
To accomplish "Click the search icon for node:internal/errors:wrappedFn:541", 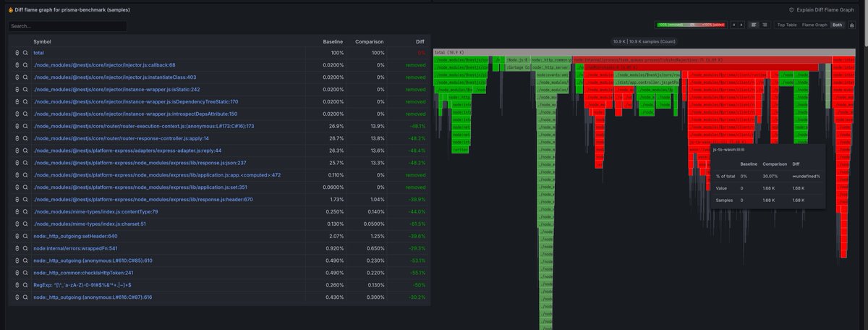I will pos(25,249).
